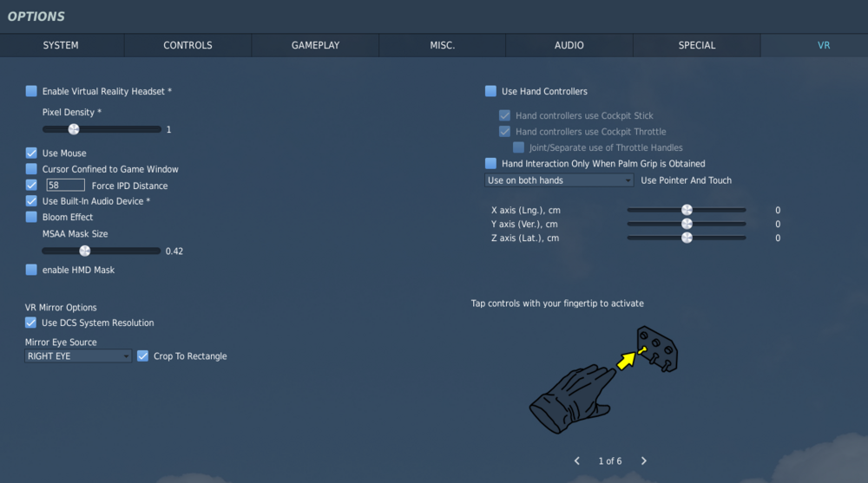The height and width of the screenshot is (483, 868).
Task: Enable Use Hand Controllers checkbox
Action: (490, 91)
